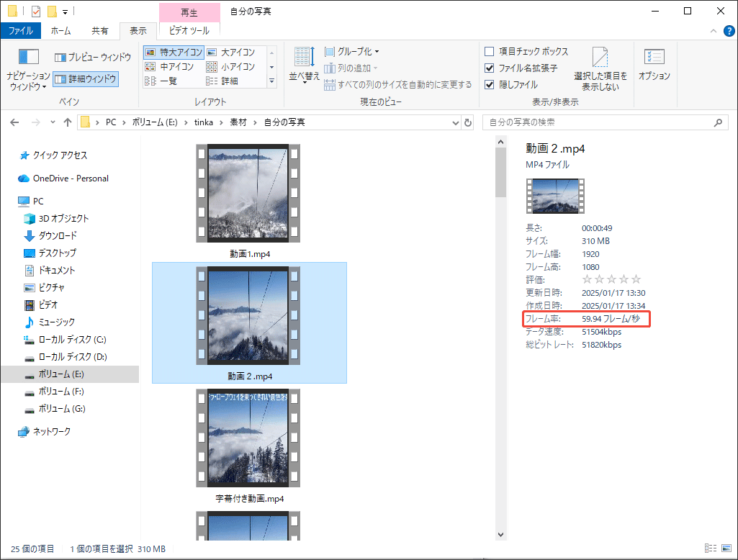
Task: Open the address bar path dropdown
Action: click(x=455, y=122)
